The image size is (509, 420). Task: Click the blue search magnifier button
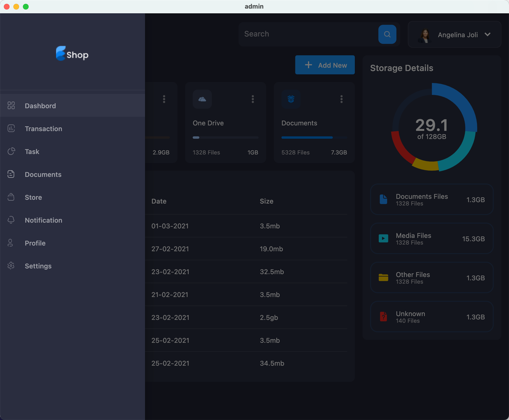tap(387, 34)
